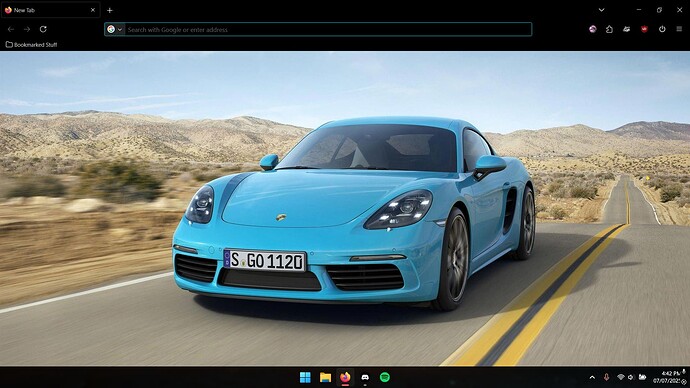Open the Firefox hamburger application menu

tap(679, 29)
